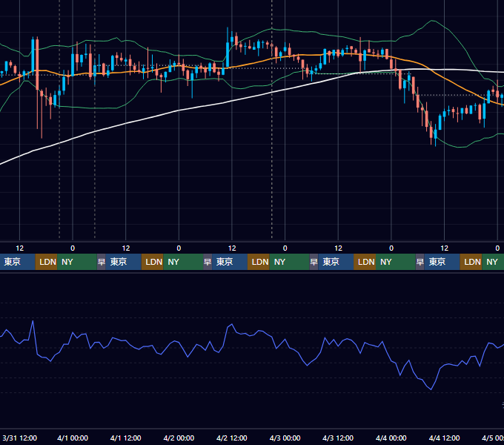Image resolution: width=504 pixels, height=445 pixels.
Task: Click the LDN session block on 4/4
Action: pyautogui.click(x=471, y=262)
